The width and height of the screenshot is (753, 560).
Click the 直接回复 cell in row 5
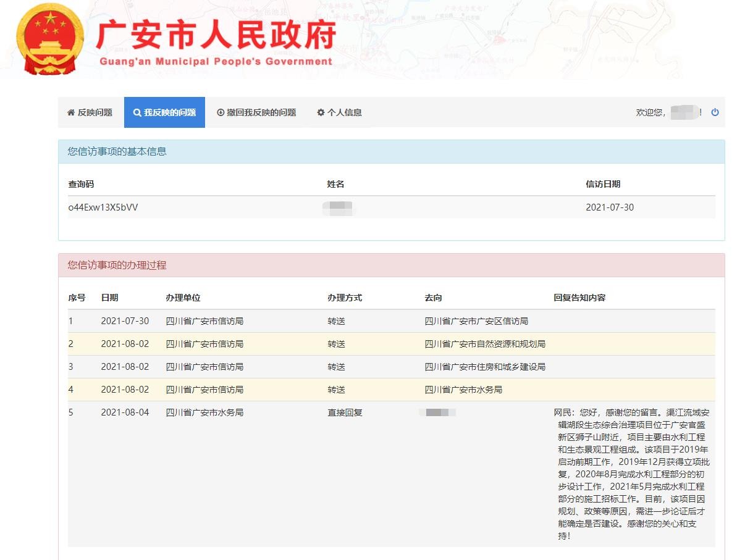(x=345, y=412)
